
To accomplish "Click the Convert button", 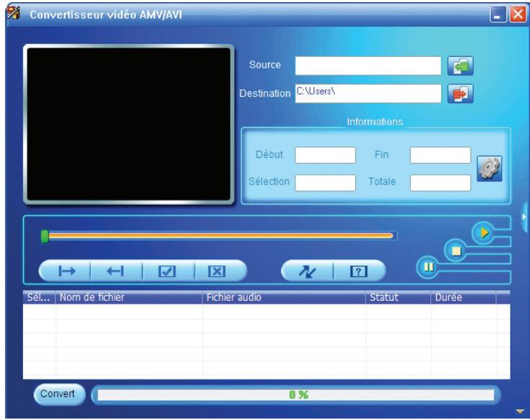I will point(58,394).
